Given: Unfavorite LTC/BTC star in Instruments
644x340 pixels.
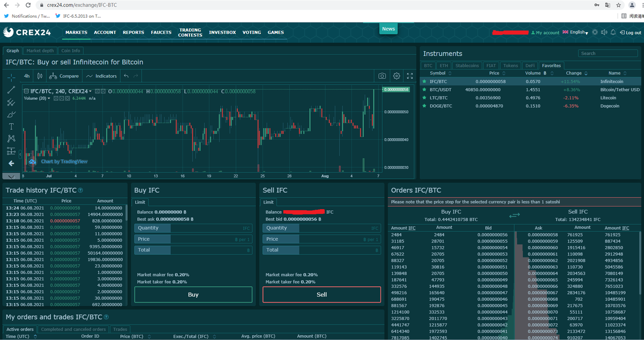Looking at the screenshot, I should (425, 98).
